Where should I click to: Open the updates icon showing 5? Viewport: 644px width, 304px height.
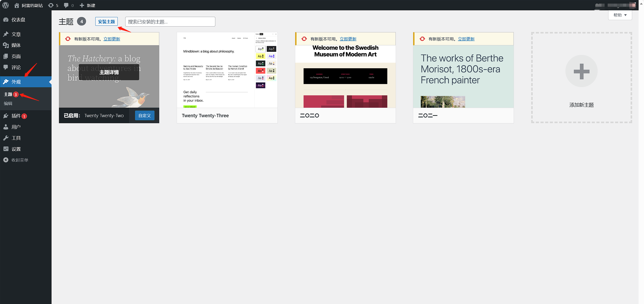[51, 5]
